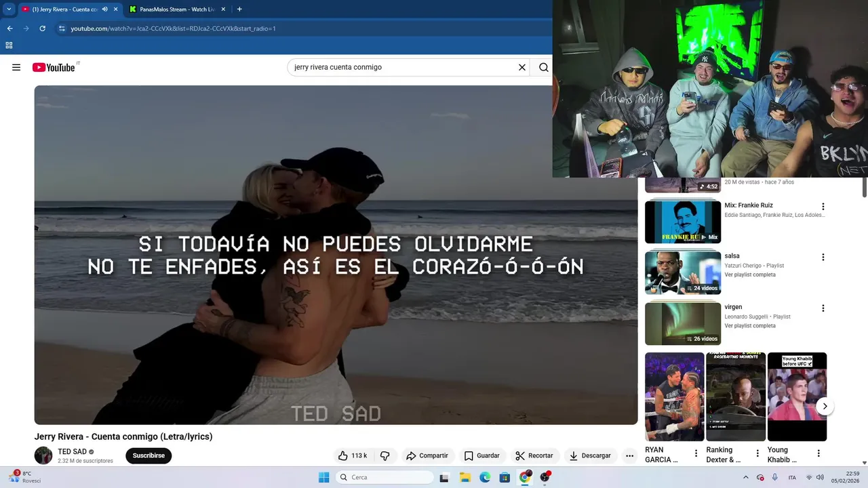
Task: Close the Jerry Rivera tab
Action: point(116,9)
